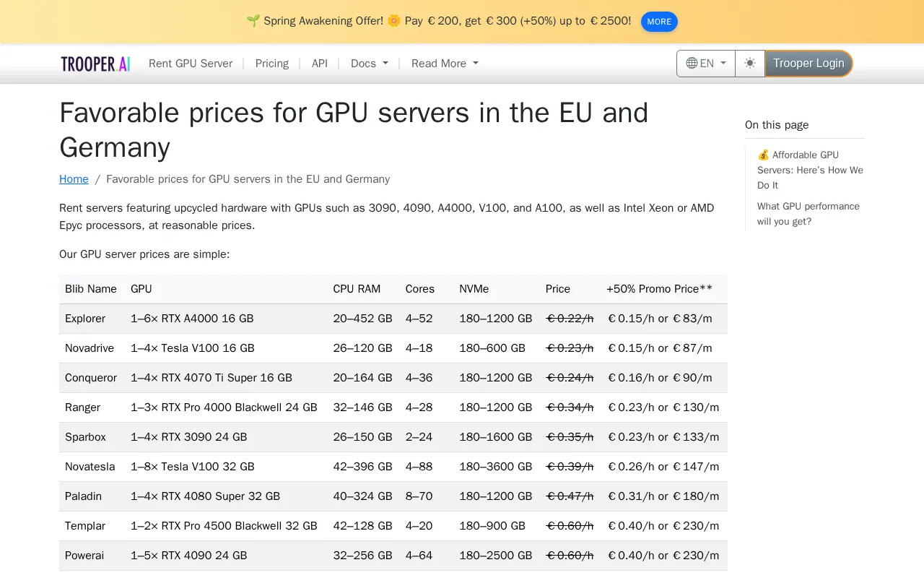This screenshot has height=578, width=924.
Task: Click the page title heading
Action: [354, 130]
